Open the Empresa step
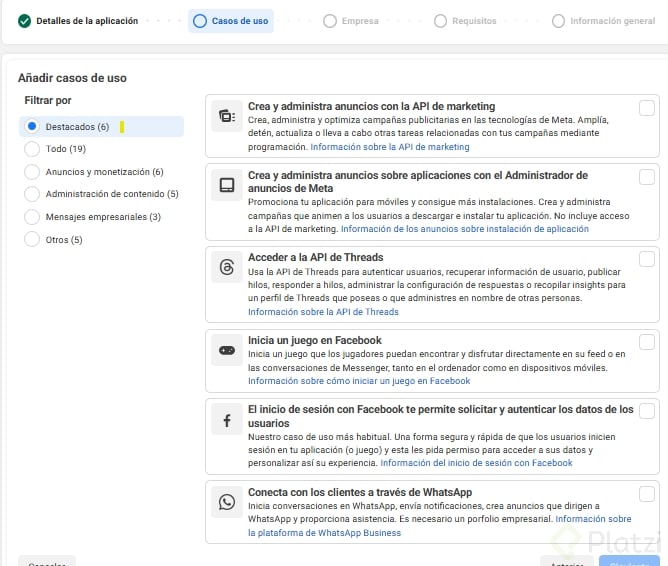The image size is (668, 566). pos(351,21)
